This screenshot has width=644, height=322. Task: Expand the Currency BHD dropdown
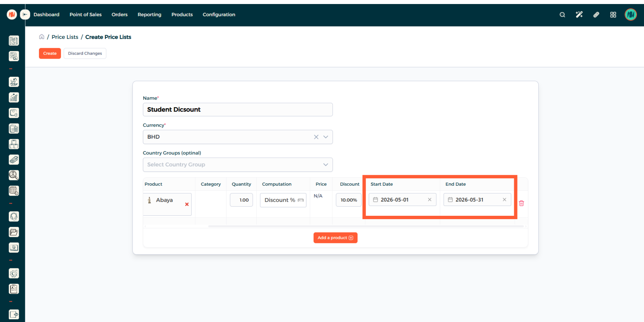[325, 137]
